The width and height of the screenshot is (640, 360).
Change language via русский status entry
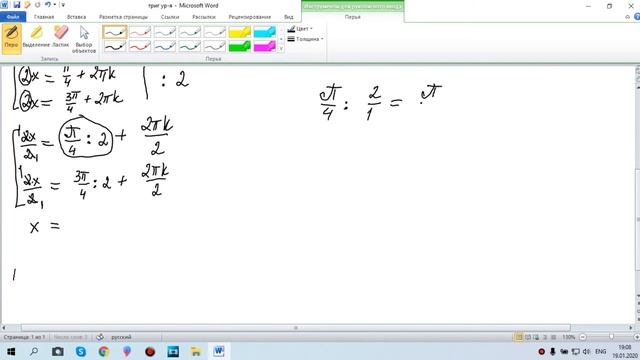click(x=121, y=337)
